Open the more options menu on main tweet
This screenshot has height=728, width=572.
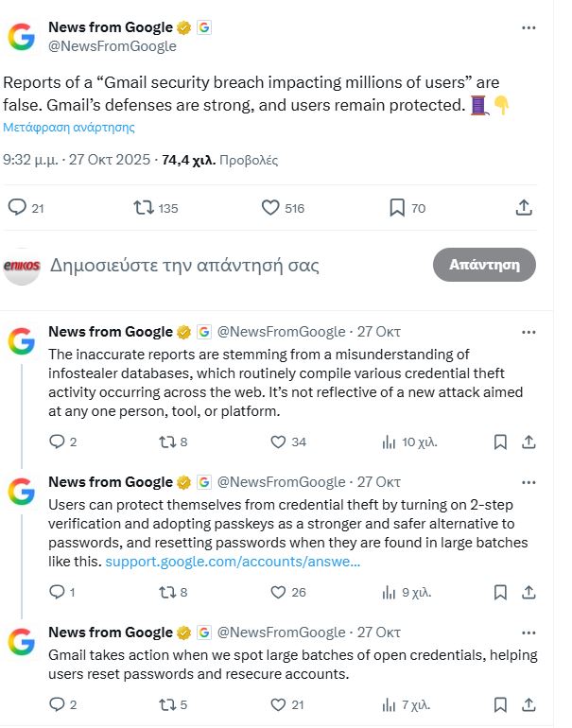(529, 28)
